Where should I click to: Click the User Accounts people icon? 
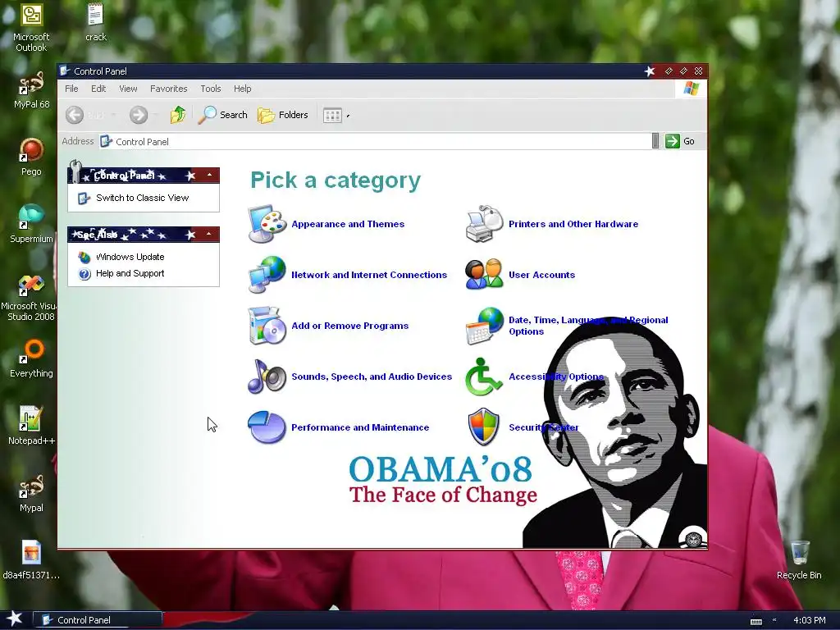[x=484, y=275]
